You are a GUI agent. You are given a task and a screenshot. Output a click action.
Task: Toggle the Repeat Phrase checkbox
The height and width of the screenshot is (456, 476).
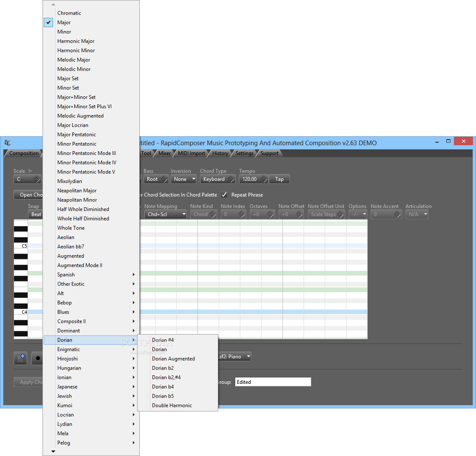pos(224,194)
